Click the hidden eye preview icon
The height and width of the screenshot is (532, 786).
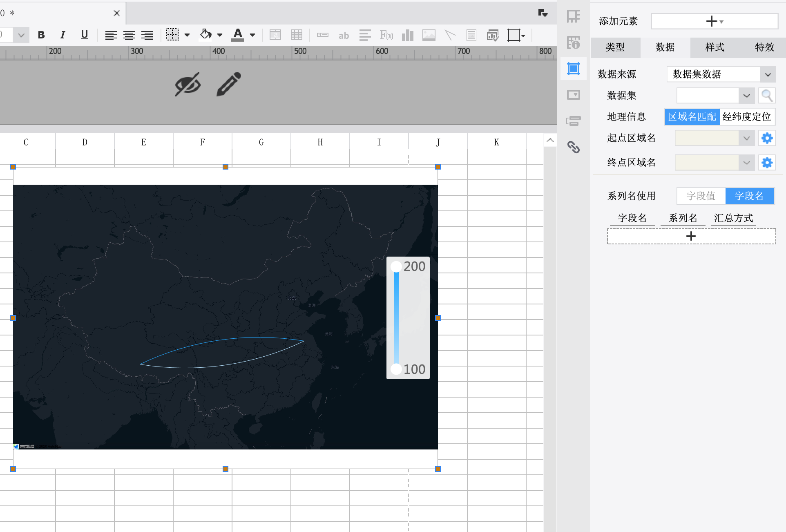[188, 84]
